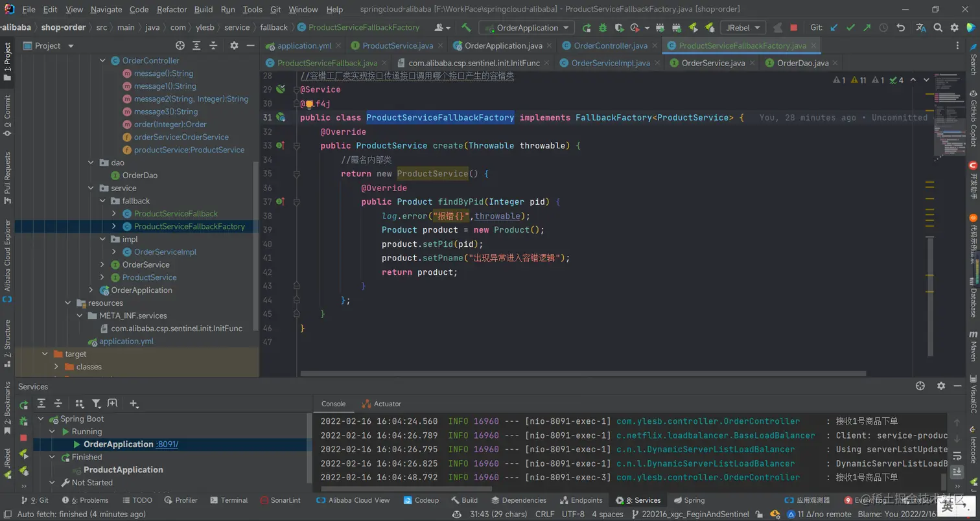Open the Refactor menu
Screen dimensions: 980x521
click(172, 10)
